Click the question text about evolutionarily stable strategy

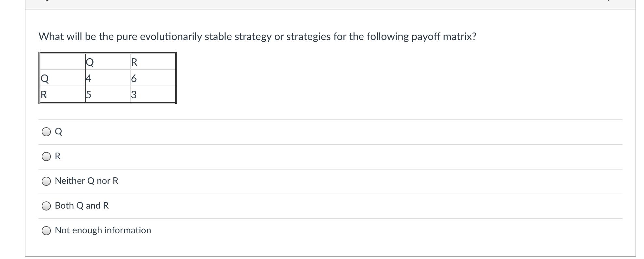click(x=257, y=36)
